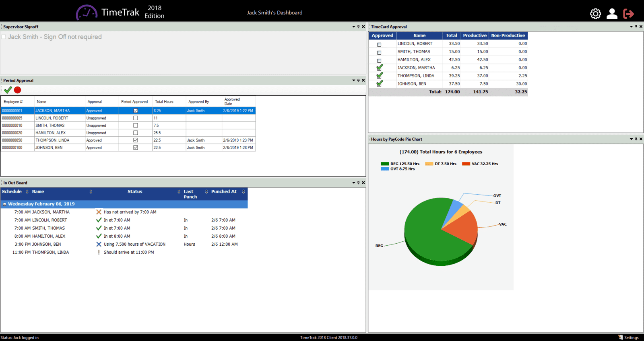Image resolution: width=644 pixels, height=341 pixels.
Task: Click green check status icon for Hamilton, Alex
Action: (x=99, y=236)
